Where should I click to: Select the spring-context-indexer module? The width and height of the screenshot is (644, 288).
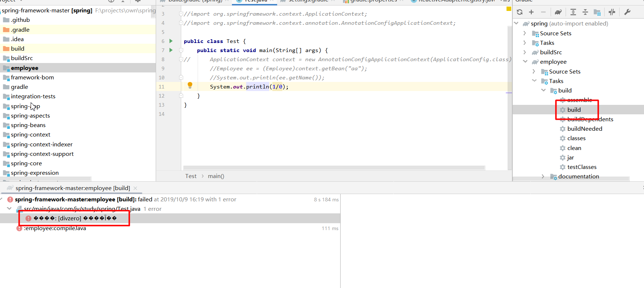[x=42, y=144]
